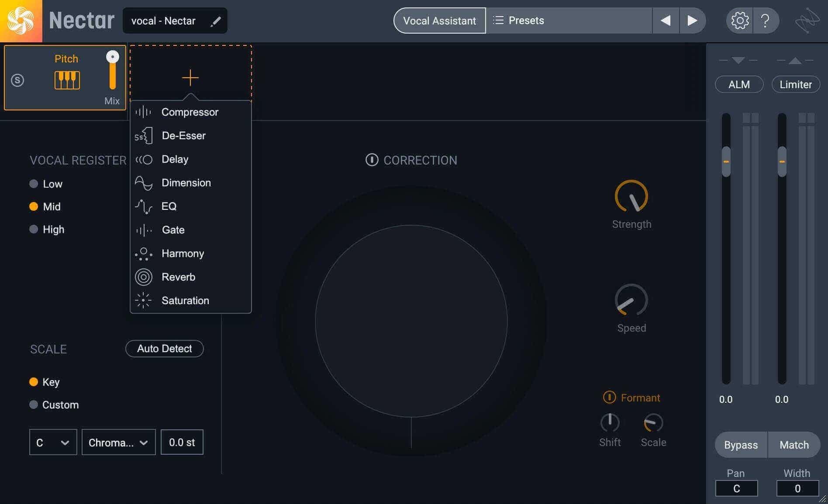The width and height of the screenshot is (828, 504).
Task: Click the output gain 0.0 readout
Action: tap(782, 399)
